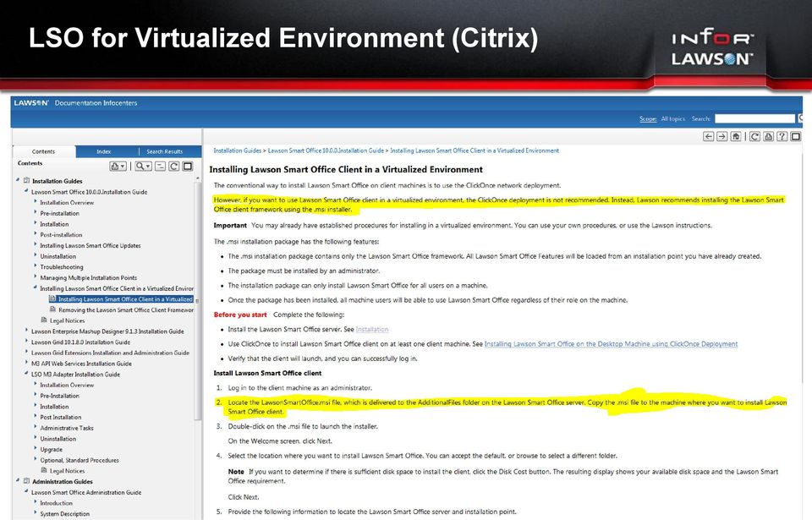
Task: Print the current topic page
Action: tap(769, 136)
